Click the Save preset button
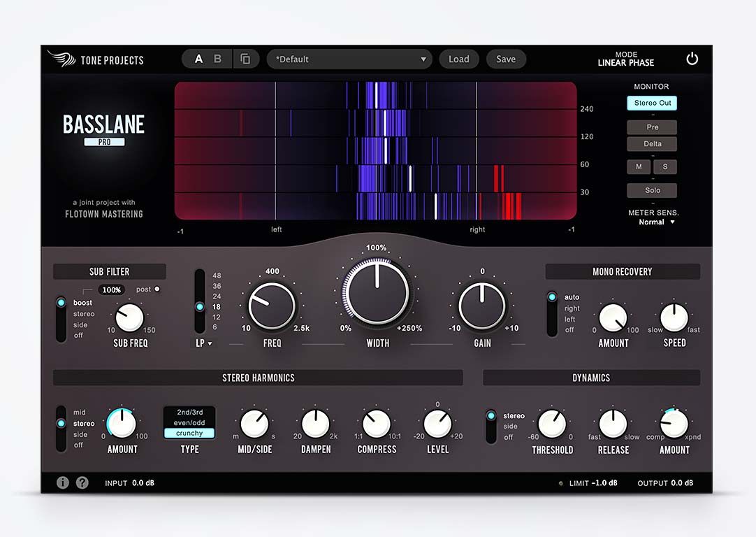756x537 pixels. point(506,59)
